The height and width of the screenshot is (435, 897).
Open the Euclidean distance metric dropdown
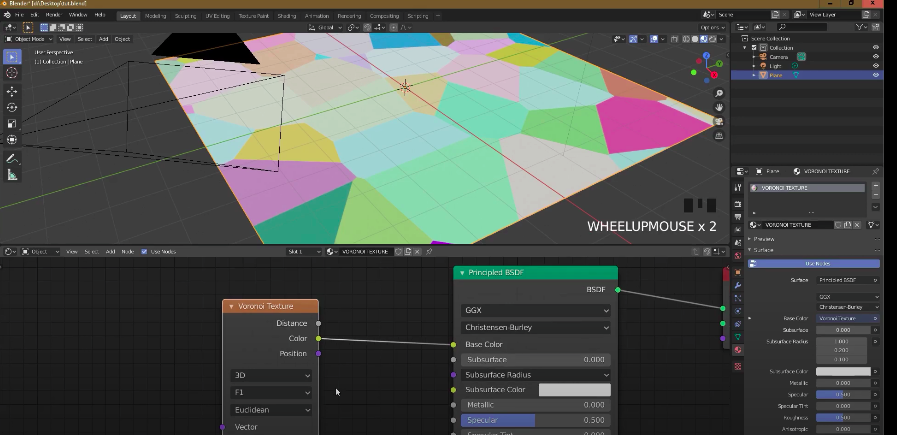272,410
